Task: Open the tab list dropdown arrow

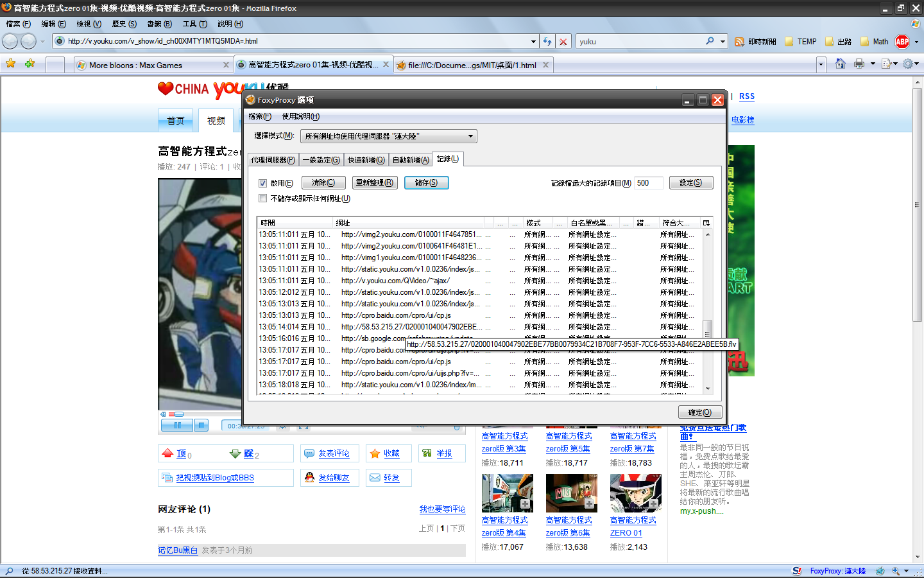Action: click(x=821, y=64)
